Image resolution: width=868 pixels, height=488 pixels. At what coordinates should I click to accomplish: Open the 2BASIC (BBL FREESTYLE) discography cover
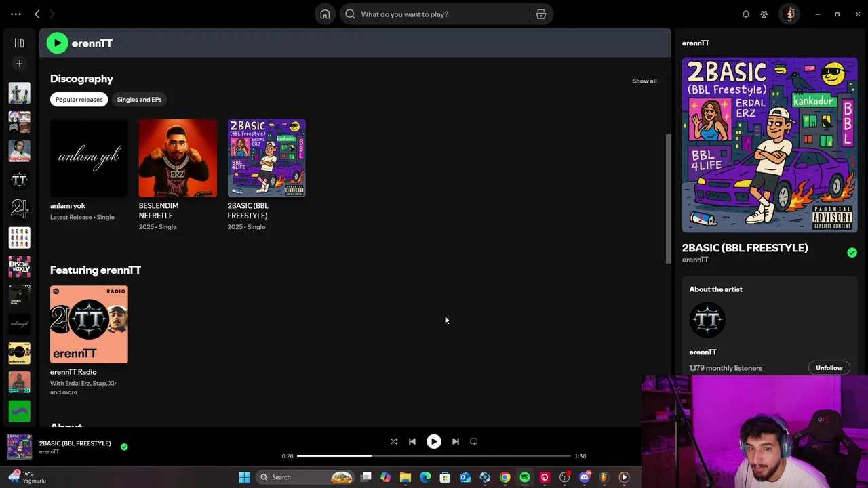coord(267,158)
